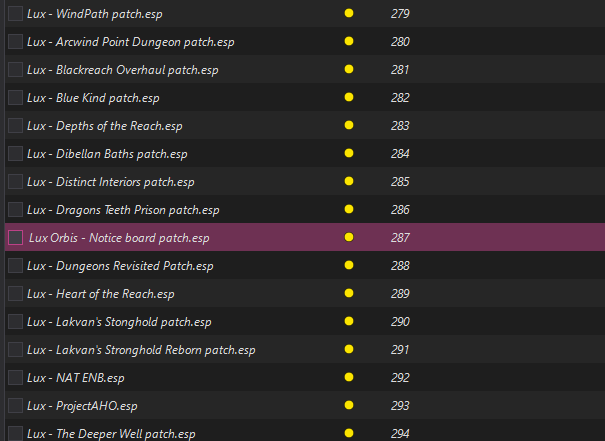Select plugin name Lux - Distinct Interiors patch.esp
605x441 pixels.
pyautogui.click(x=111, y=182)
